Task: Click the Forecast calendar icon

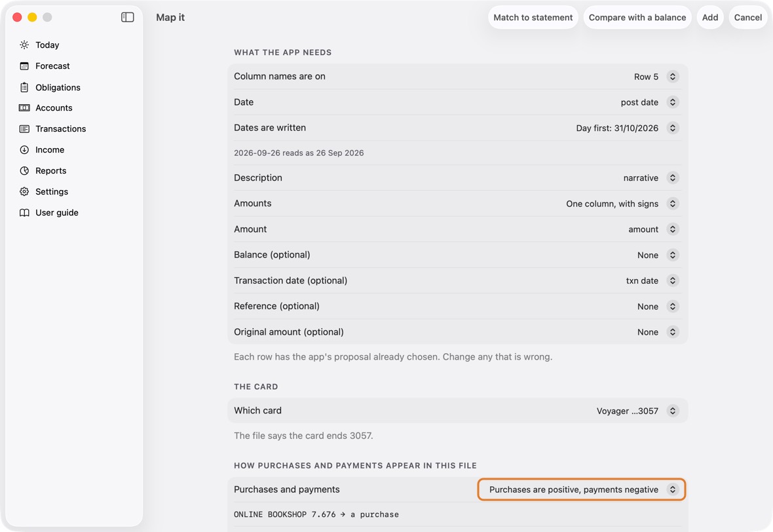Action: [x=24, y=66]
